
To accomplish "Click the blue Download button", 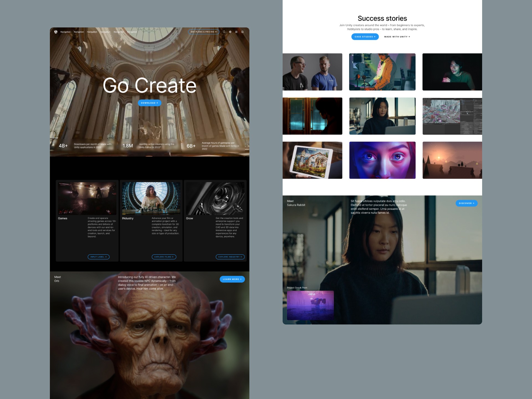I will point(149,103).
